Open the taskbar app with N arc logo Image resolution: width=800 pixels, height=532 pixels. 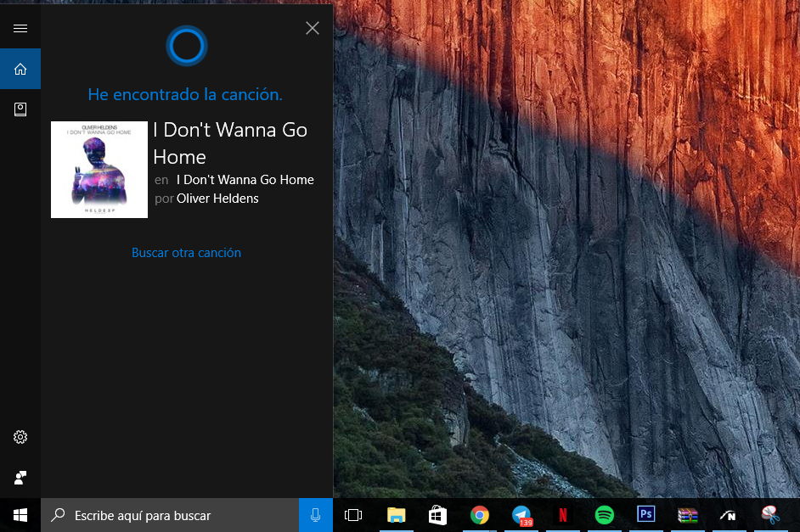coord(728,515)
